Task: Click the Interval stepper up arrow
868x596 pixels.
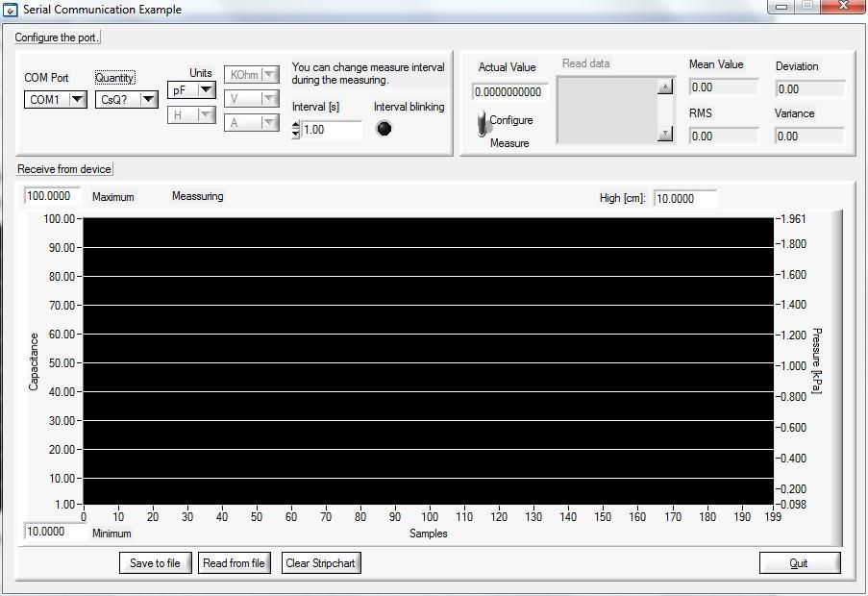Action: (296, 125)
